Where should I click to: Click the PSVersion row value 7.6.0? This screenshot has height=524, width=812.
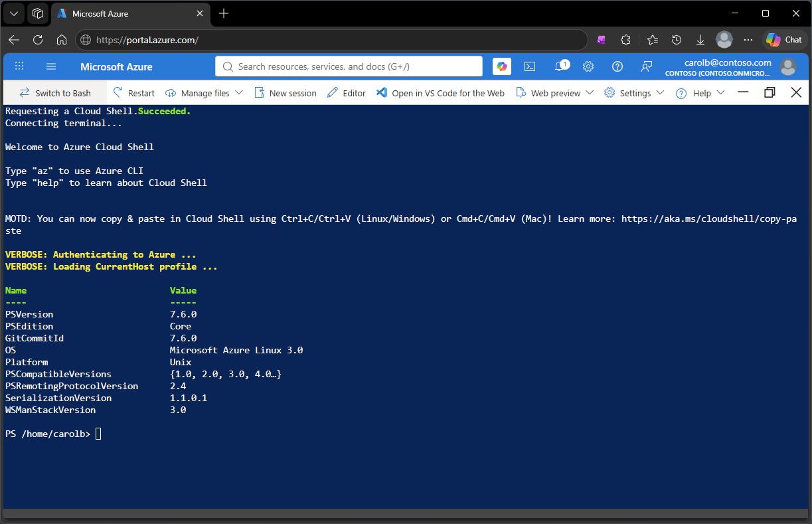pos(183,314)
